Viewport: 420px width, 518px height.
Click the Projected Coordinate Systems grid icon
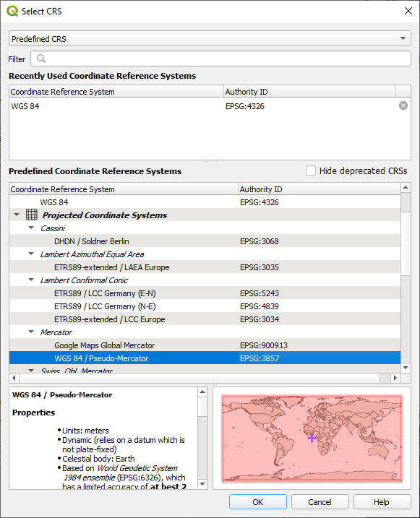pos(31,215)
